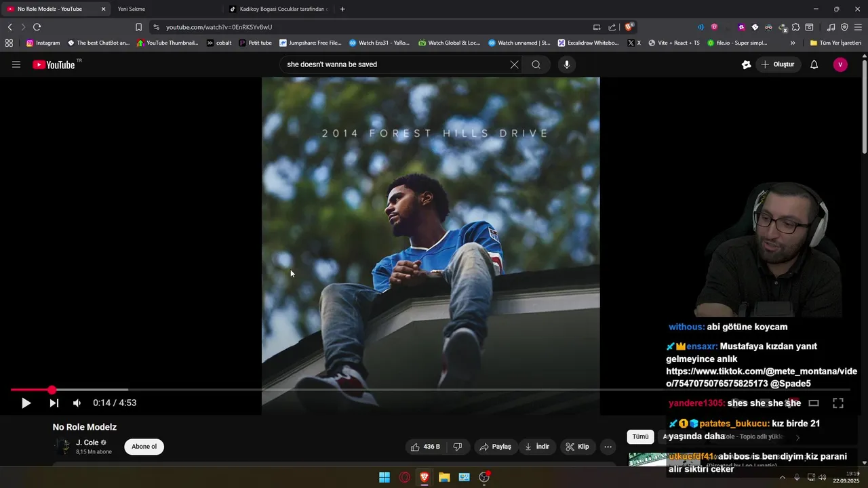The height and width of the screenshot is (488, 868).
Task: Toggle theater mode on the player
Action: [814, 403]
